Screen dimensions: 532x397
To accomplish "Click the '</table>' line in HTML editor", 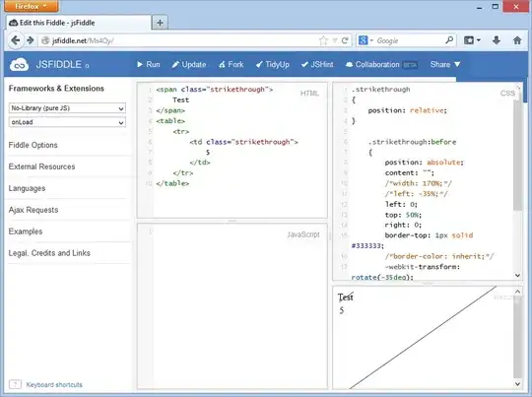I will 172,183.
